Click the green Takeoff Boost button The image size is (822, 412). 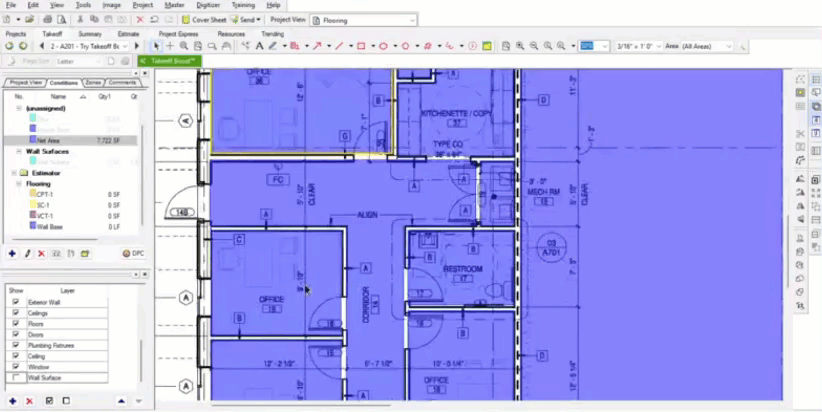pyautogui.click(x=169, y=61)
